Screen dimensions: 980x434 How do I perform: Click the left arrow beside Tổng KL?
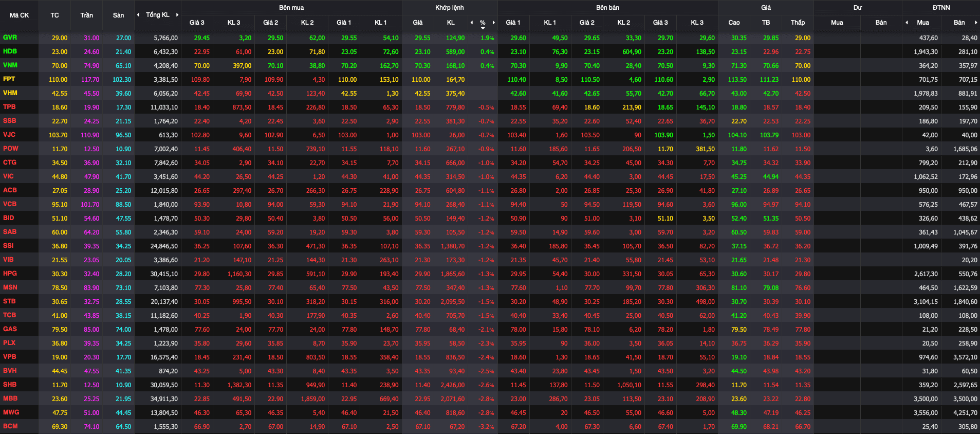[x=138, y=15]
